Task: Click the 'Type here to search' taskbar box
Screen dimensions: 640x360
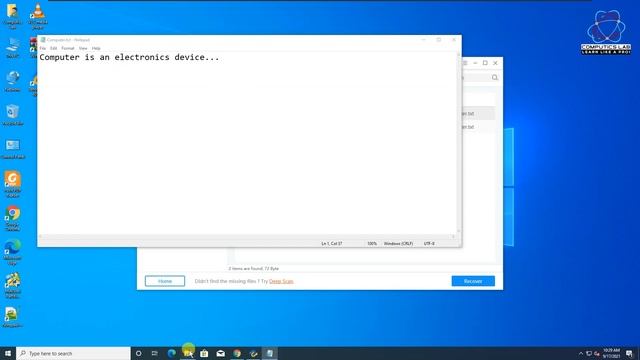Action: pyautogui.click(x=73, y=353)
